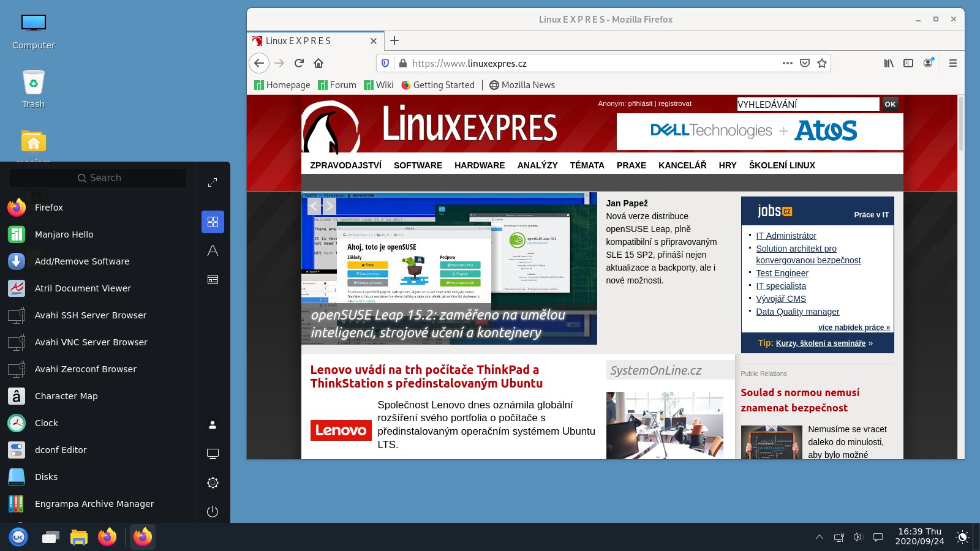This screenshot has height=551, width=980.
Task: Open tracking protection shield in address bar
Action: (x=385, y=63)
